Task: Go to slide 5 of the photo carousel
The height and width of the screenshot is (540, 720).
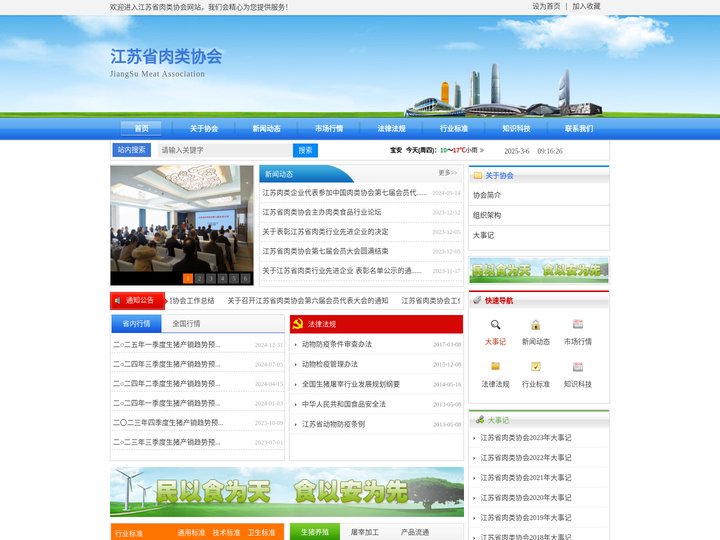Action: pos(234,278)
